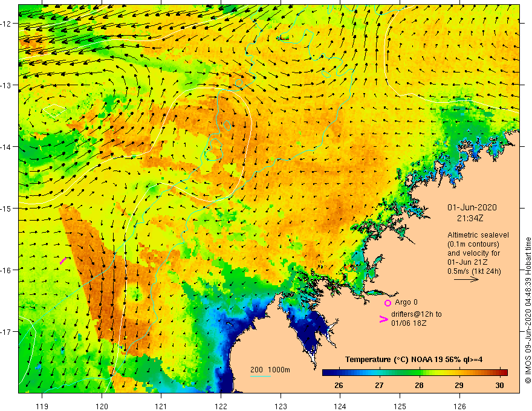The image size is (532, 411).
Task: Click the longitude label '120'
Action: (102, 406)
